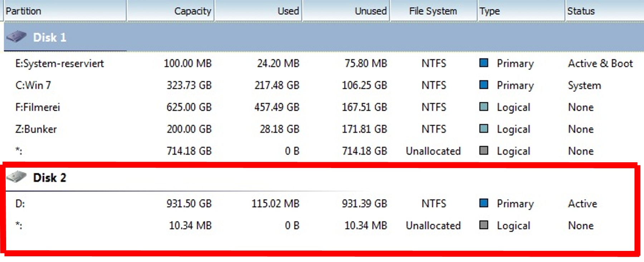644x262 pixels.
Task: Click blue Primary icon for C:Win 7
Action: click(x=483, y=85)
